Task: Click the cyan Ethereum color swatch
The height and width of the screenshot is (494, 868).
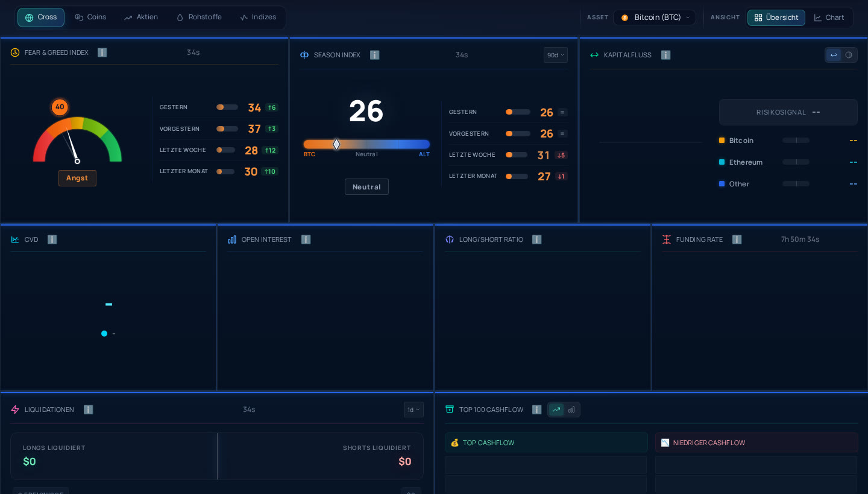Action: pos(722,162)
